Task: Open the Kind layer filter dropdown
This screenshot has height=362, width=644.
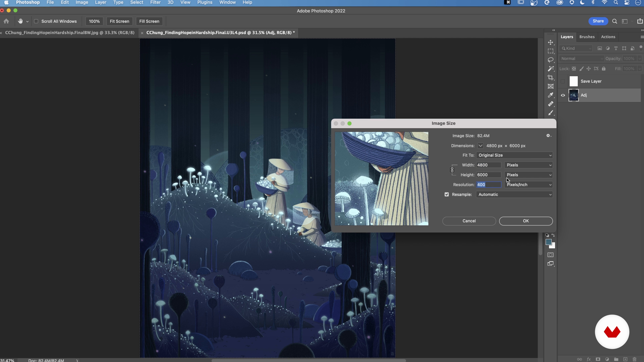Action: [x=576, y=48]
